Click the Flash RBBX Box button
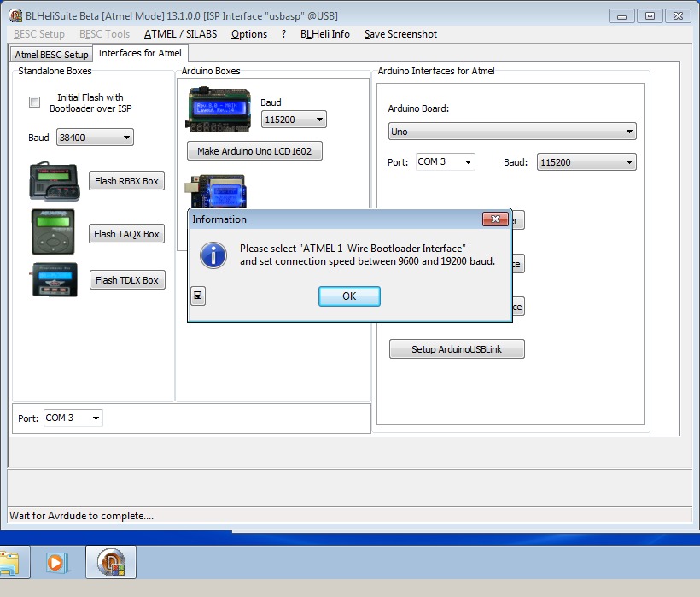Image resolution: width=700 pixels, height=597 pixels. [127, 181]
